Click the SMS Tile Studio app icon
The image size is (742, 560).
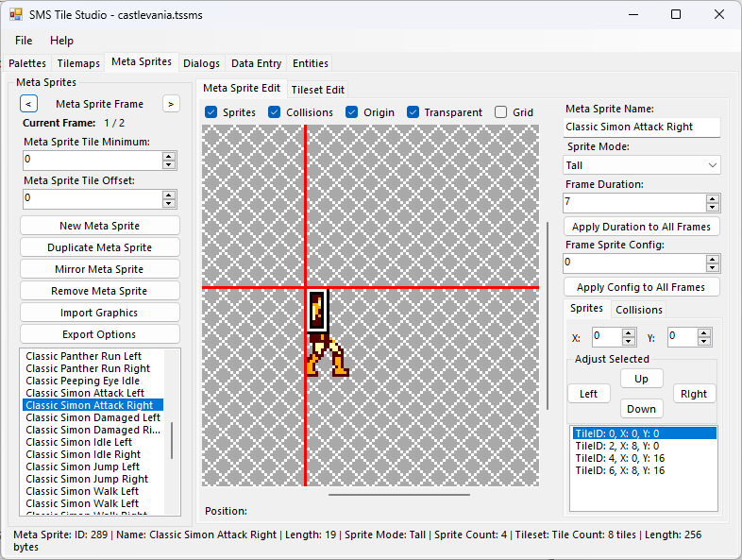click(16, 15)
